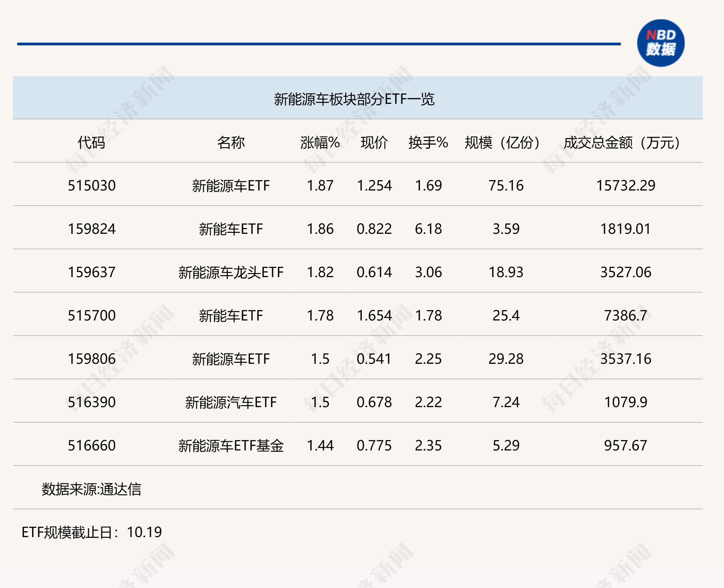Select the scale value 5.29
This screenshot has height=588, width=724.
[506, 446]
